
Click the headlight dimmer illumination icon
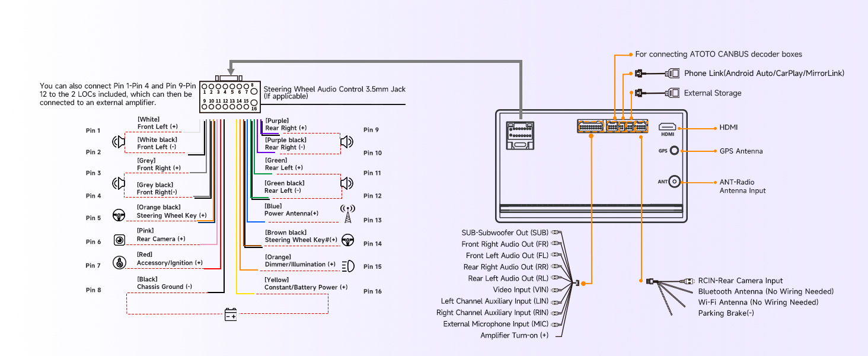(347, 266)
